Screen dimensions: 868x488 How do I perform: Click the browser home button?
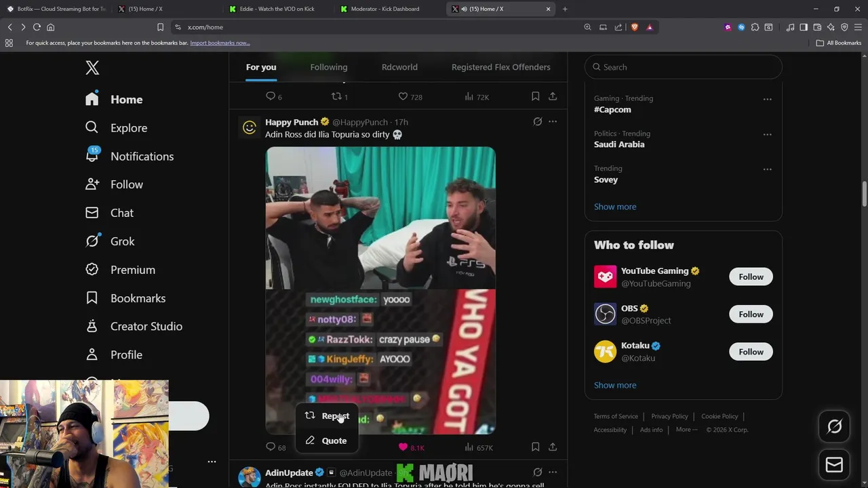(50, 27)
